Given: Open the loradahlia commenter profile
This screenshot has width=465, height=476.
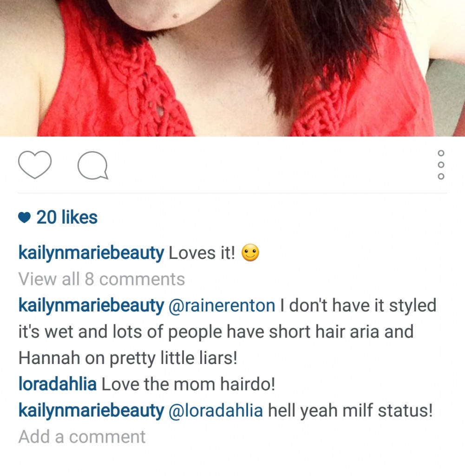Looking at the screenshot, I should coord(57,384).
